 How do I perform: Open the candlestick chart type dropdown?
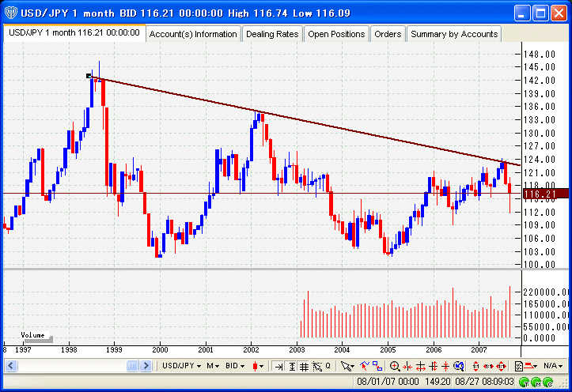coord(258,366)
